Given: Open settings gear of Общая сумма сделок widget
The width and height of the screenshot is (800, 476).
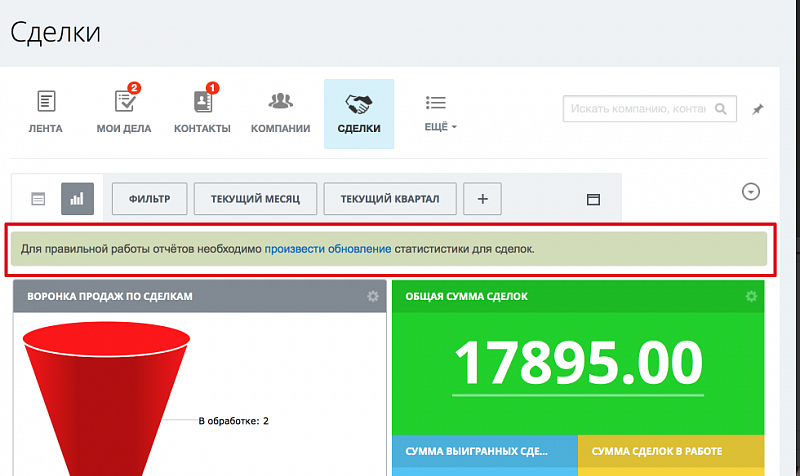Looking at the screenshot, I should point(751,296).
